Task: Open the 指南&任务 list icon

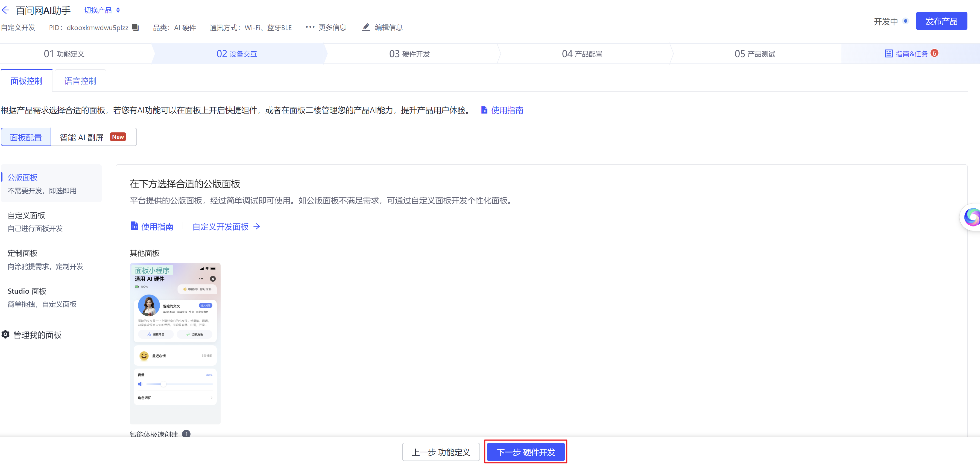Action: coord(888,54)
